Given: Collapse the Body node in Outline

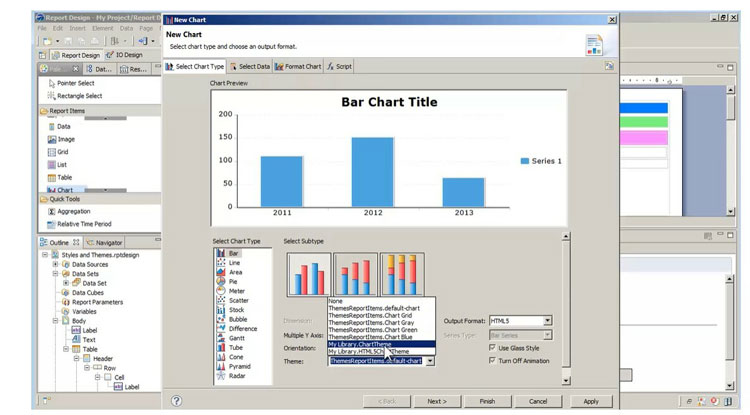Looking at the screenshot, I should coord(55,321).
